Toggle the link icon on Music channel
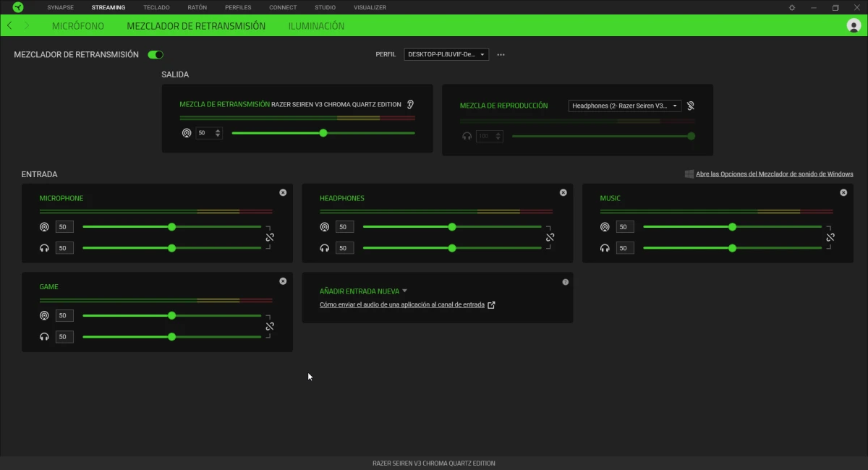 (830, 237)
